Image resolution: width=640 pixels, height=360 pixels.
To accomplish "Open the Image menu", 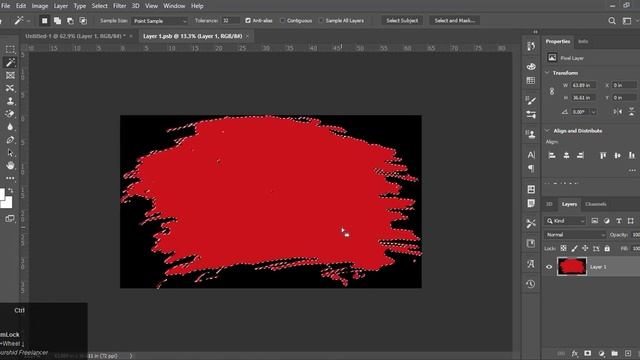I will [40, 6].
